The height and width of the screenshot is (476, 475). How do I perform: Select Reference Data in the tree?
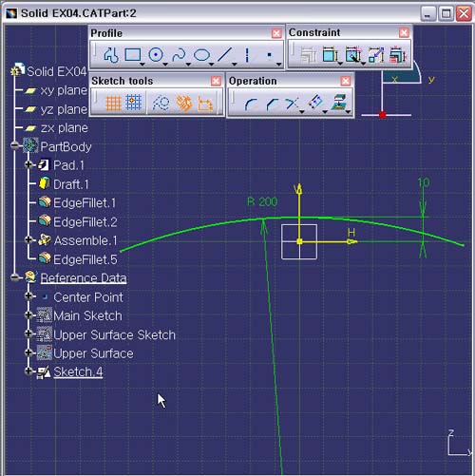tap(84, 278)
